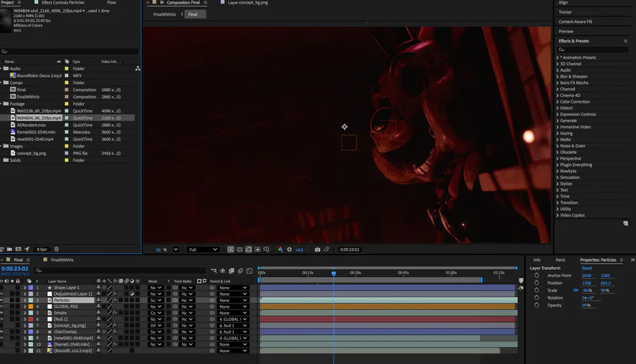Click the timeline current time indicator

click(334, 274)
